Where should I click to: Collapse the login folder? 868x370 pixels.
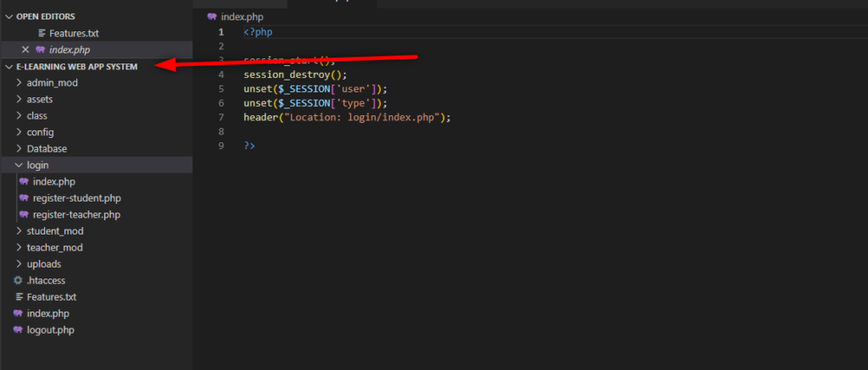pos(19,165)
